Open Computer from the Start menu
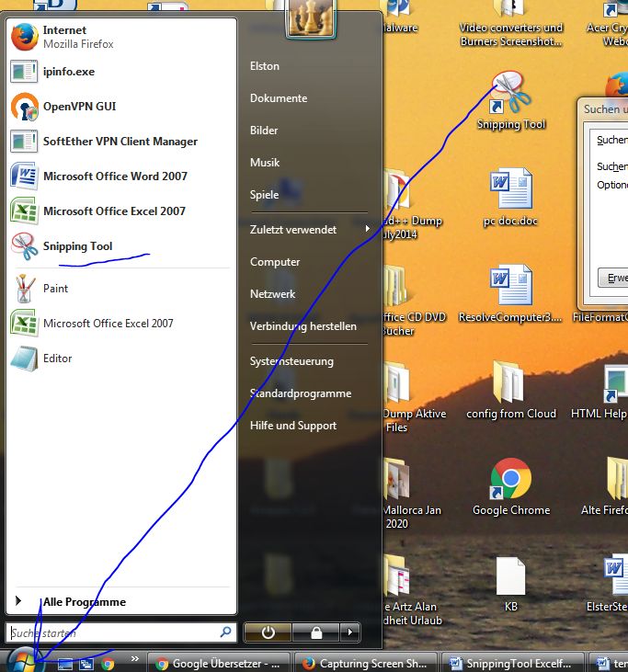Viewport: 628px width, 672px height. coord(275,262)
